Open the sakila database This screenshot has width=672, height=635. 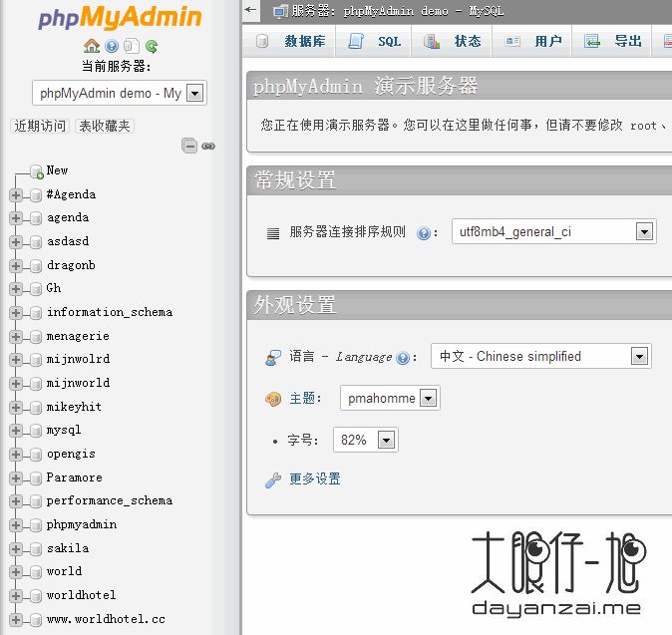(68, 548)
